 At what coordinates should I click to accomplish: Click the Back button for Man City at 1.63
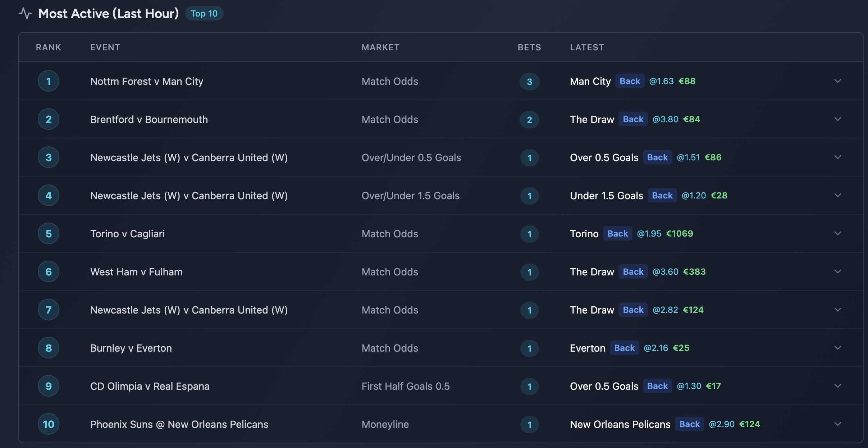coord(630,81)
